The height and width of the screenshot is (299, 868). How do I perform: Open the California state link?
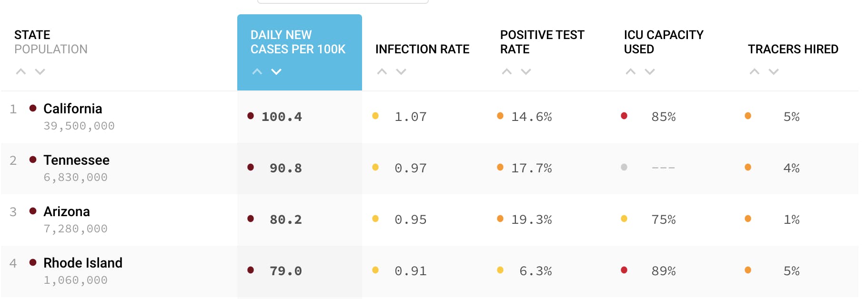point(72,109)
